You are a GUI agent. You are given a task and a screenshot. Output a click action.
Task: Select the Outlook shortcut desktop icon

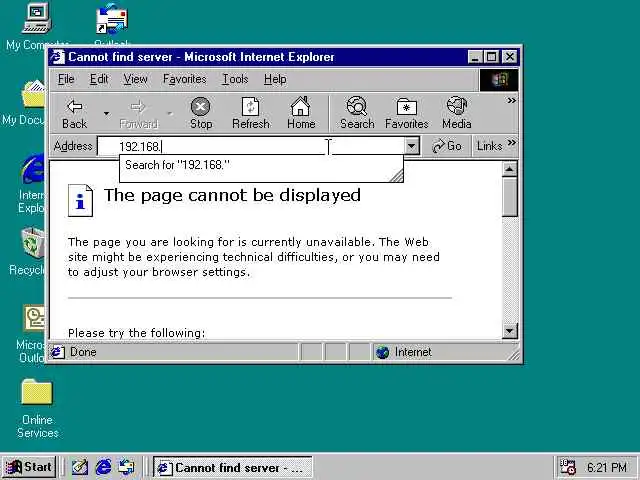[x=112, y=20]
